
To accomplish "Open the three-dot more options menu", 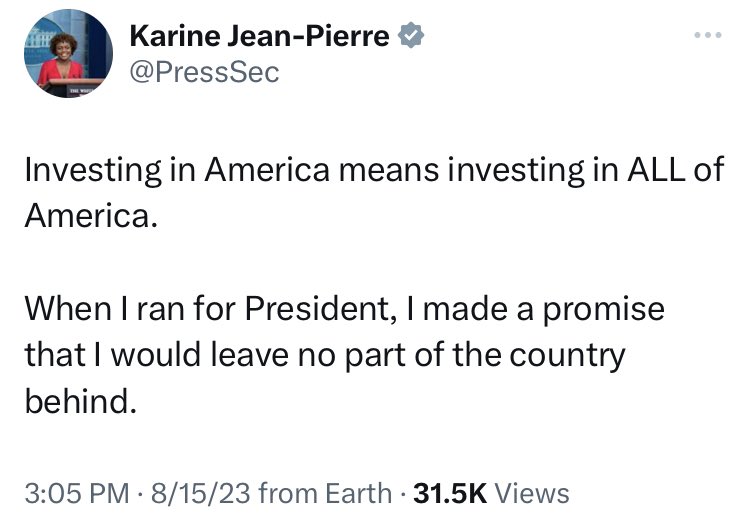I will point(708,35).
